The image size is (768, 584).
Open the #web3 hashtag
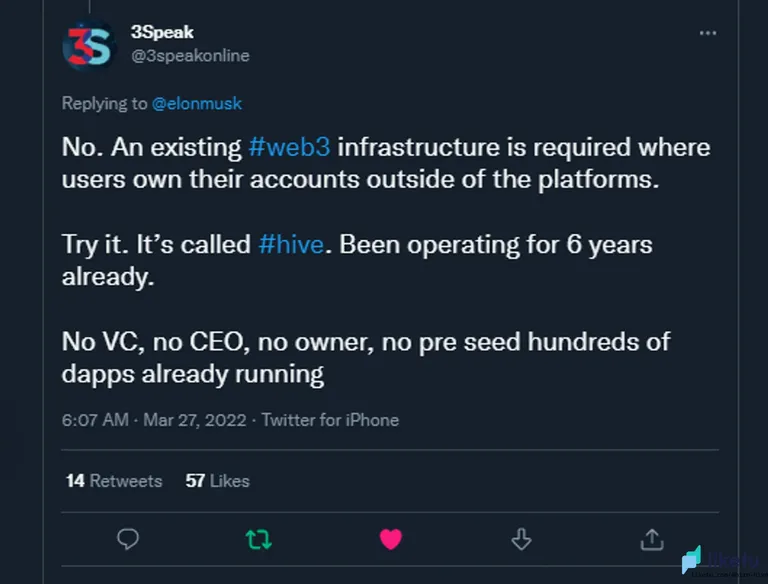pyautogui.click(x=289, y=147)
